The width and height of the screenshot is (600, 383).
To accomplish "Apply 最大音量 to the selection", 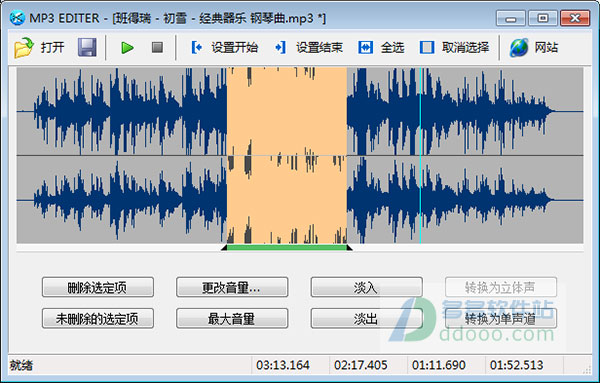I will pyautogui.click(x=232, y=319).
